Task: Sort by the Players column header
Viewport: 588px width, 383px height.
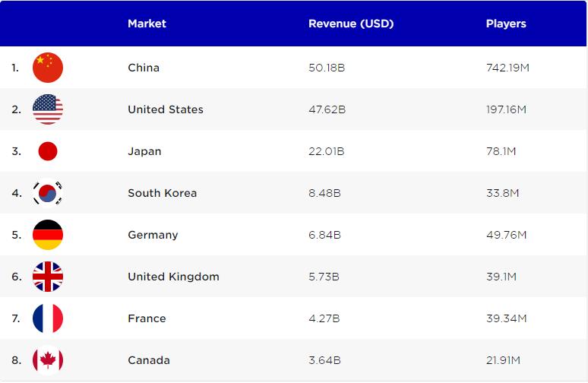Action: [506, 24]
